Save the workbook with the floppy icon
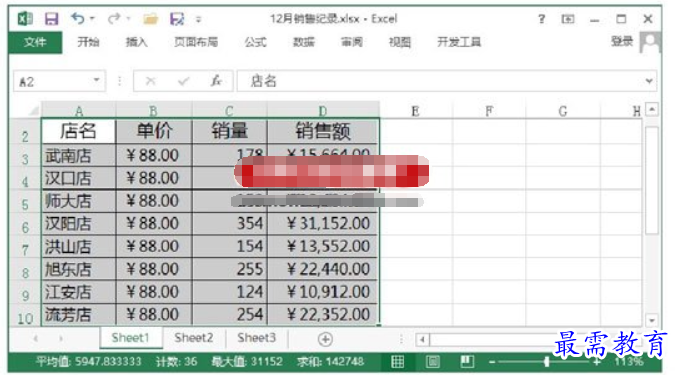Image resolution: width=676 pixels, height=375 pixels. (51, 19)
